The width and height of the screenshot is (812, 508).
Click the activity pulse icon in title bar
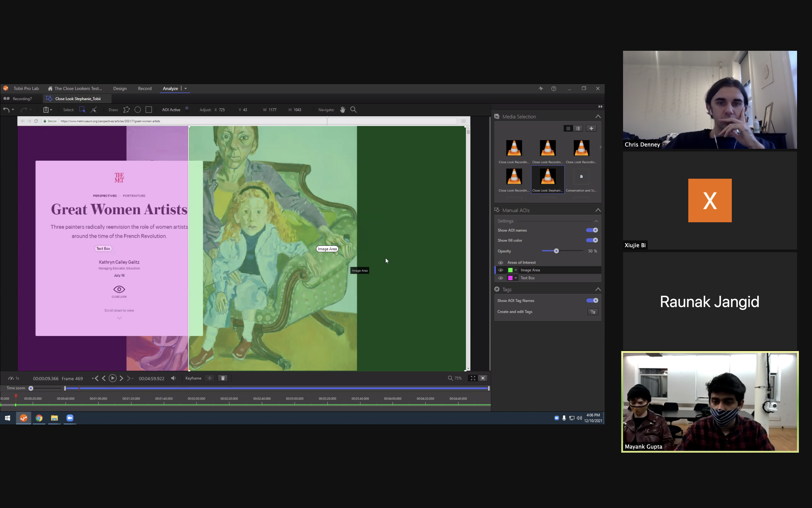(x=541, y=88)
